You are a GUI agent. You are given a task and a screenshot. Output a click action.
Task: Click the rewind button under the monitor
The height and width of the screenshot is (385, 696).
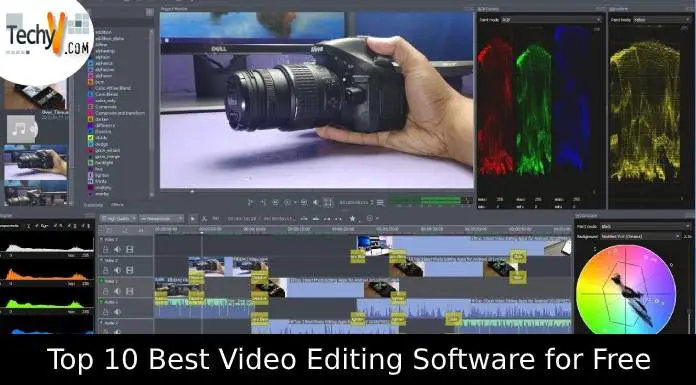[275, 202]
